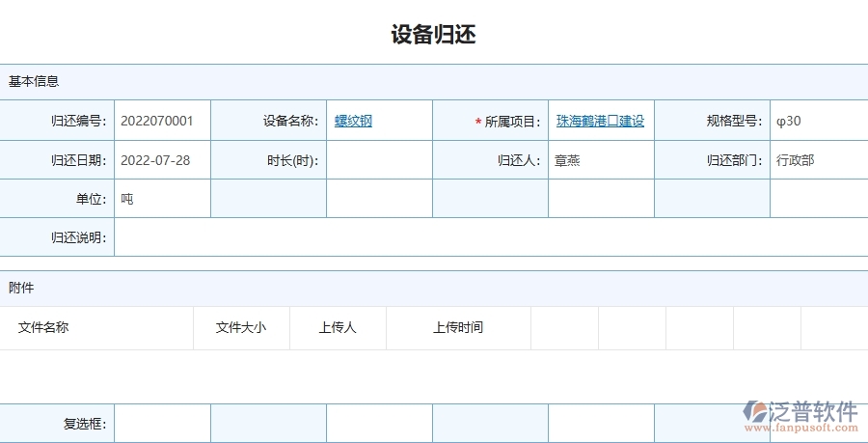Open the 螺纹钢 equipment name link
Screen dimensions: 868x443
coord(353,121)
